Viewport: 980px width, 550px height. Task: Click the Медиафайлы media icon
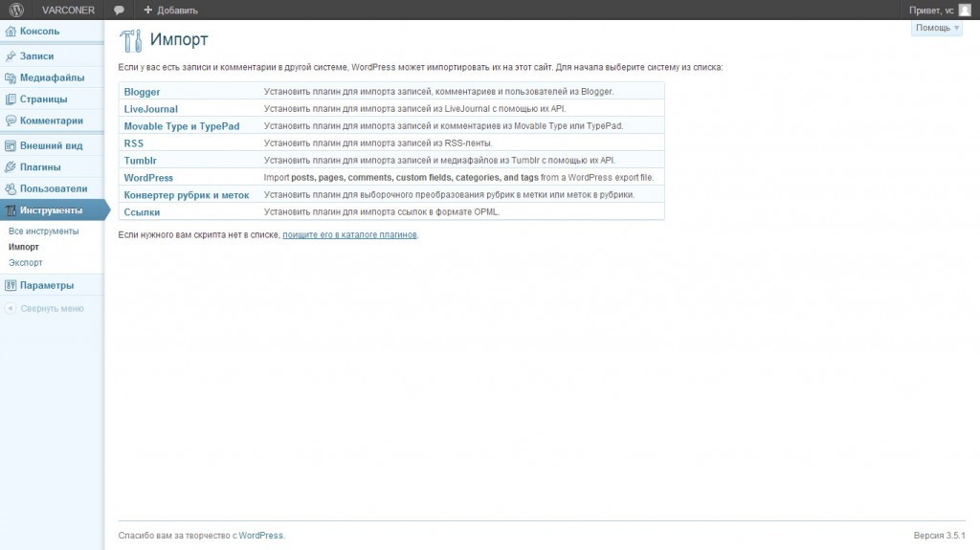[x=11, y=78]
